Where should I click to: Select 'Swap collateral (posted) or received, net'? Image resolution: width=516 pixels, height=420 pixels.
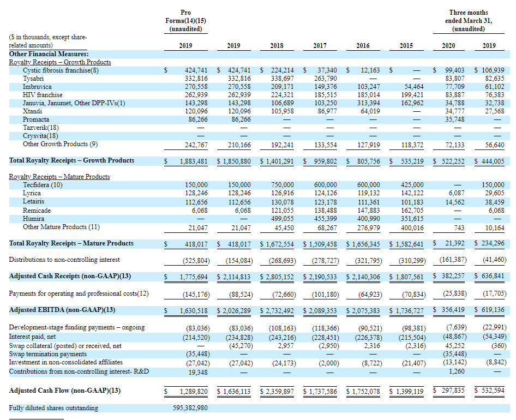[65, 346]
